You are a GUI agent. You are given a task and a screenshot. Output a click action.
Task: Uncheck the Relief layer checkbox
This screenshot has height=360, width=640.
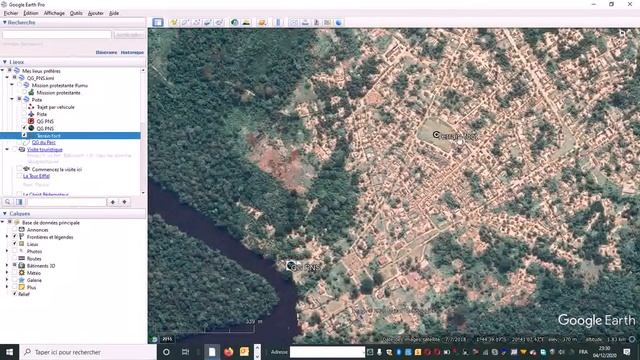tap(15, 294)
